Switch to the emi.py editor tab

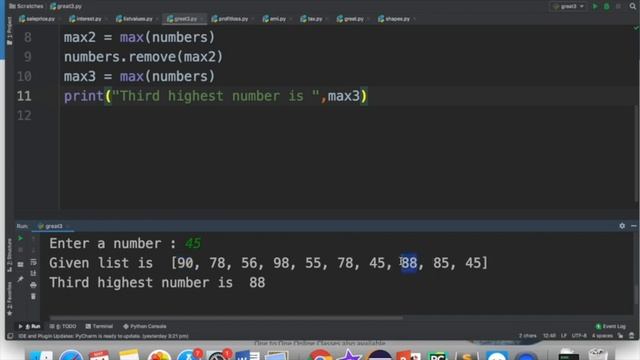click(275, 19)
